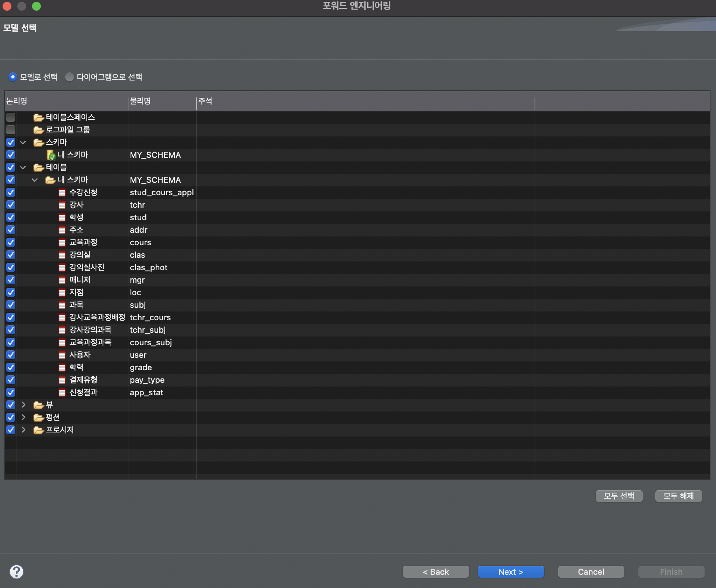Screen dimensions: 716x588
Task: Select the 다이어그램으로 선택 radio button
Action: 70,77
